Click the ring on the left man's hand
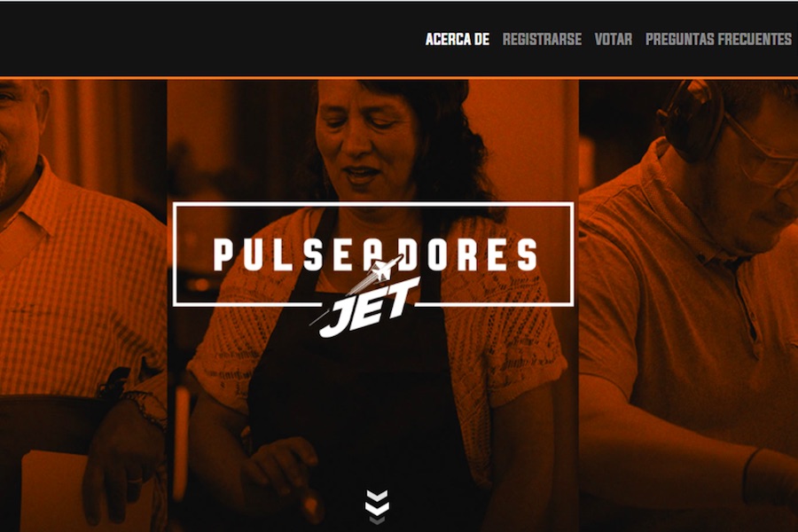The width and height of the screenshot is (798, 532). [135, 480]
